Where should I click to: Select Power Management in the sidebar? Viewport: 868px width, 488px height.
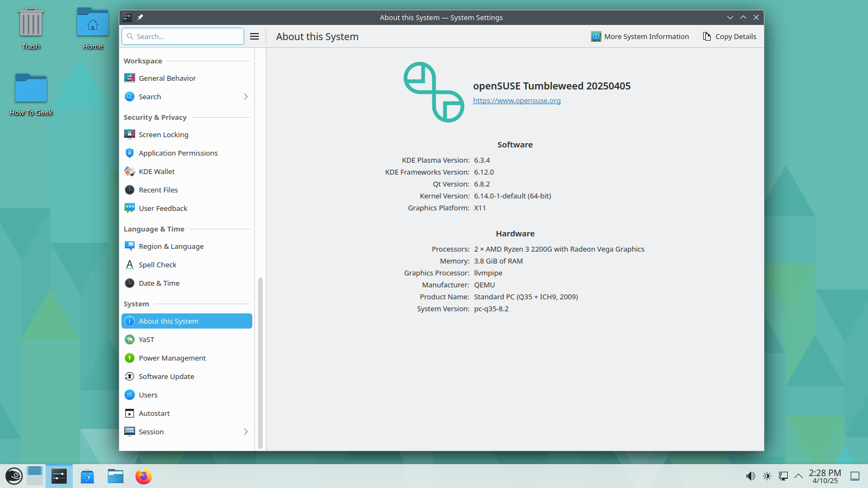pyautogui.click(x=172, y=358)
